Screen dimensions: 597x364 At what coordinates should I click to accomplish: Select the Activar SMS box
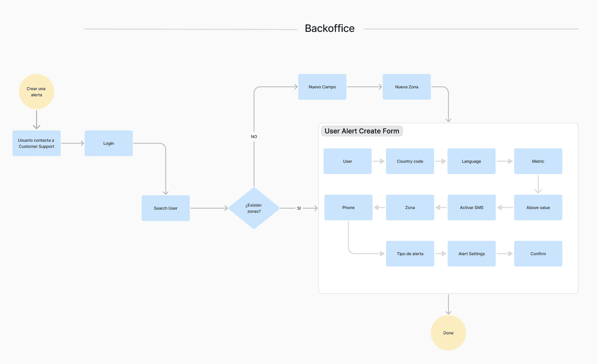[471, 207]
